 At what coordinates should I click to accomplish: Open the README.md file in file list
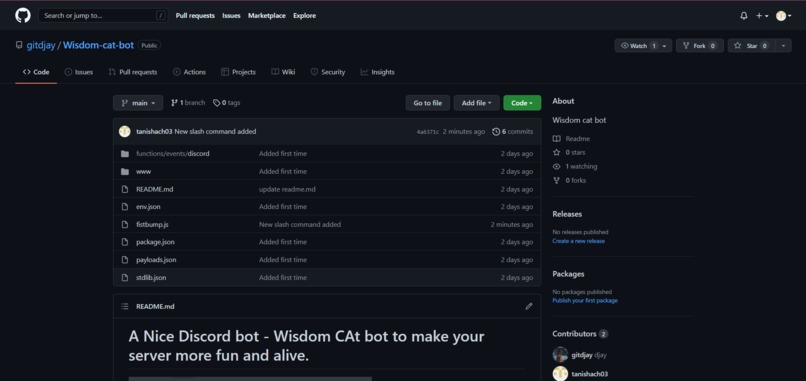tap(155, 189)
